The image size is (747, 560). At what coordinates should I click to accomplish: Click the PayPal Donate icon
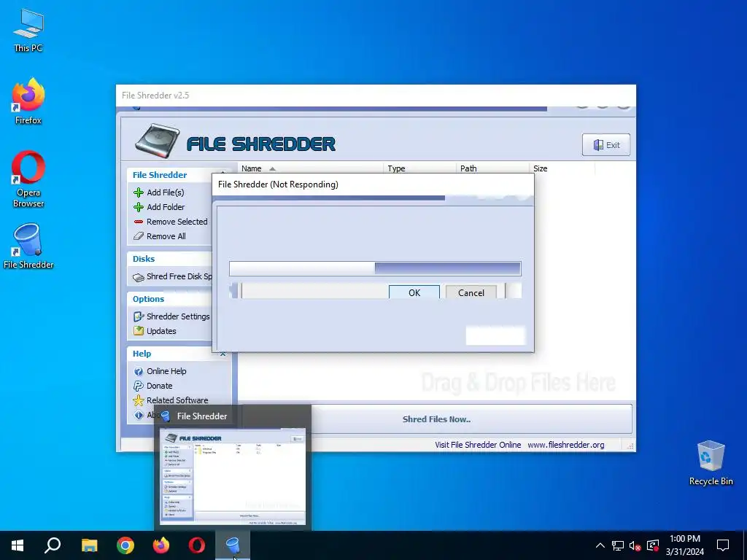pos(139,386)
